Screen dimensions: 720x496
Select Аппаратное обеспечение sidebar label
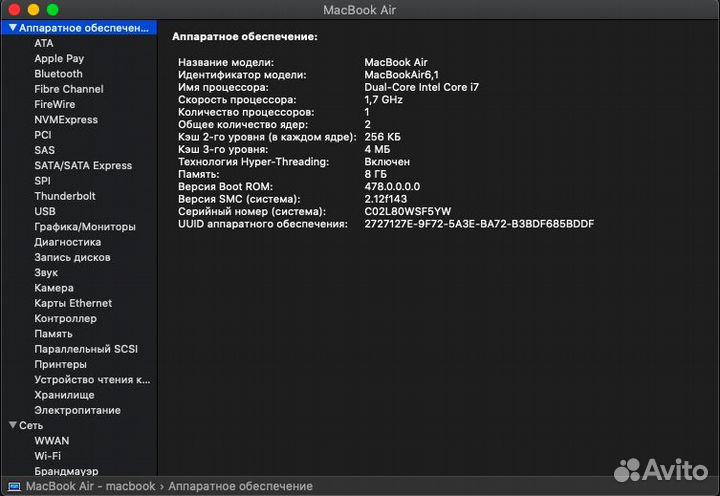[84, 28]
